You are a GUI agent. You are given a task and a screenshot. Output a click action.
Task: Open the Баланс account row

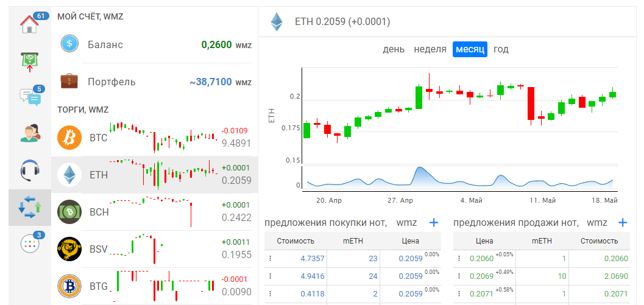pyautogui.click(x=154, y=44)
